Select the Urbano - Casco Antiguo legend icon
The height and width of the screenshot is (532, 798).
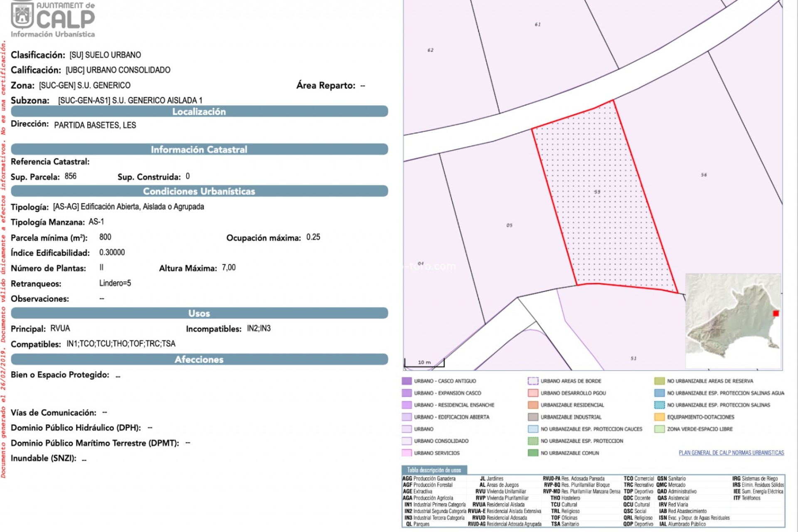(x=407, y=380)
